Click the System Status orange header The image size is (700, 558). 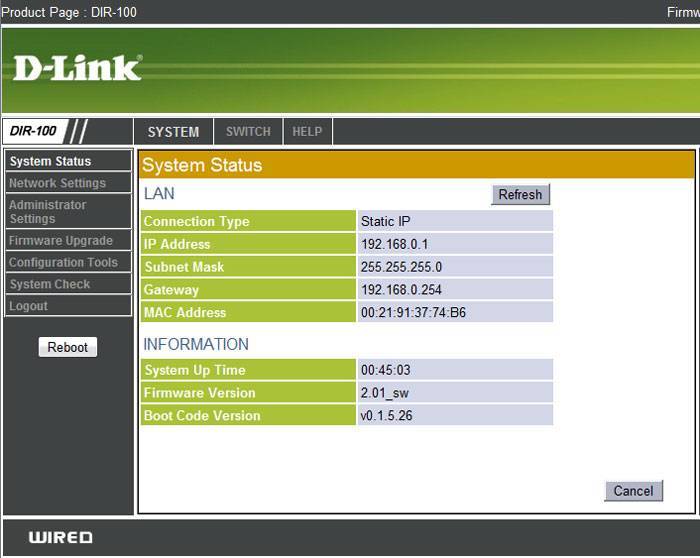[417, 165]
